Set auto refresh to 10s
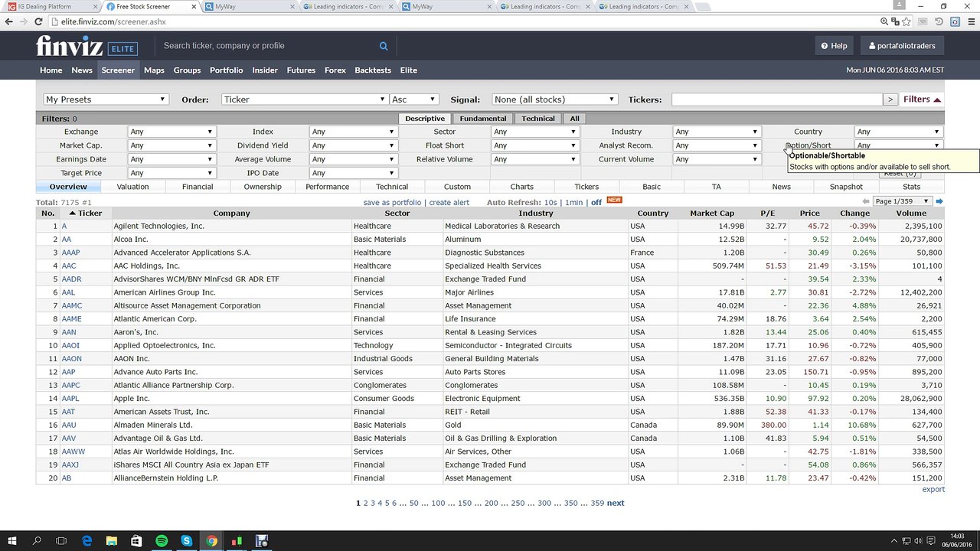 550,202
